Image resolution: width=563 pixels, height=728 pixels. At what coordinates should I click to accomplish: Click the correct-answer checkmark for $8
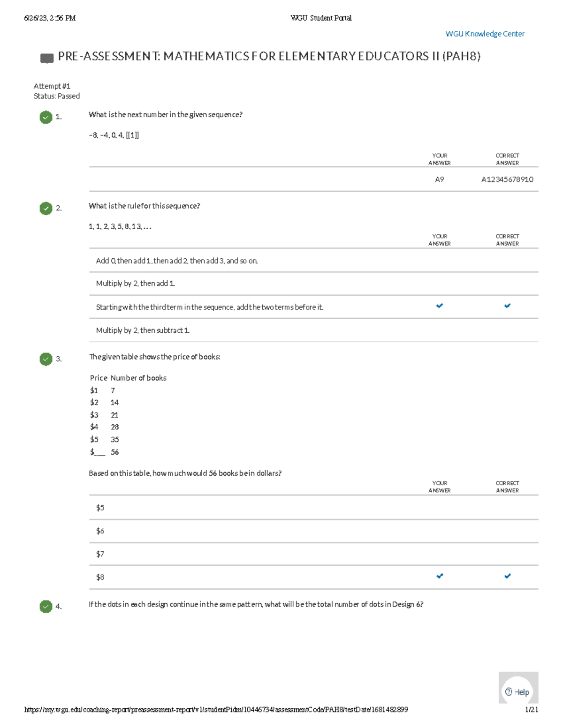coord(507,576)
